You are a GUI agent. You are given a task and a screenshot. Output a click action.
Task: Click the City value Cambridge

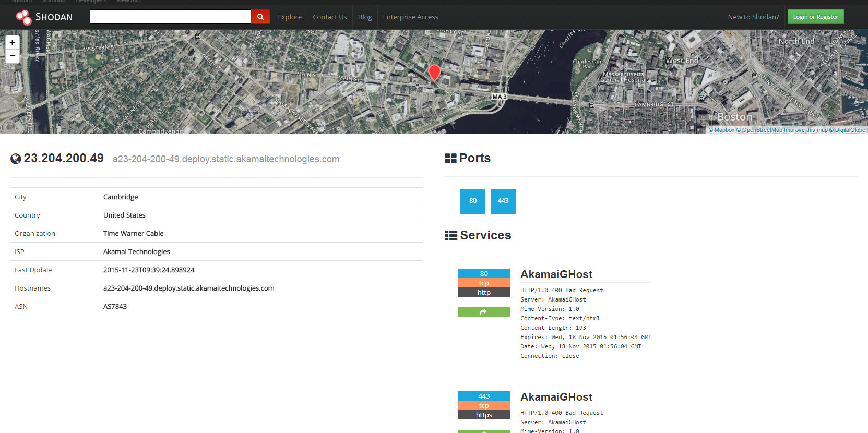pyautogui.click(x=121, y=197)
